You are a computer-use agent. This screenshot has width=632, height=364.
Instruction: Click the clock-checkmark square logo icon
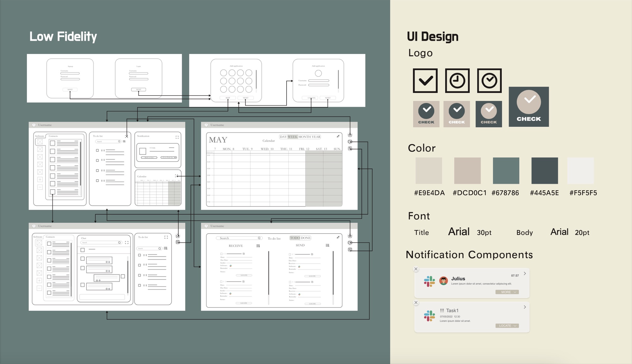(x=489, y=81)
